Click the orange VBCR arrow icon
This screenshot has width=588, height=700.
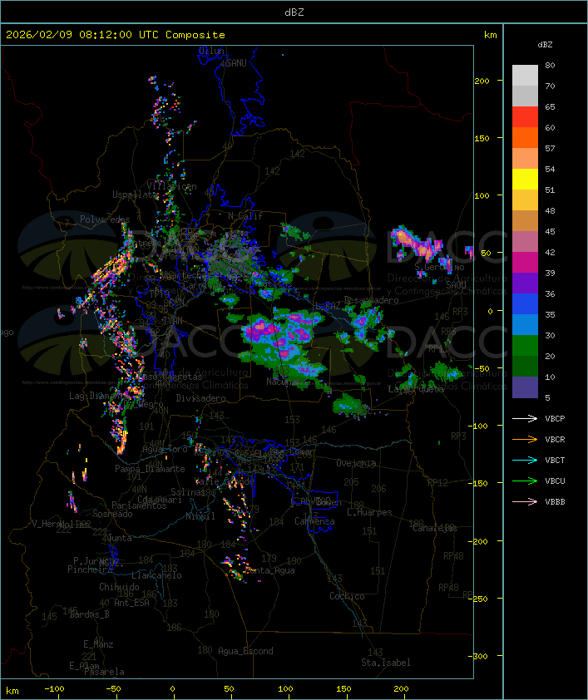[525, 439]
